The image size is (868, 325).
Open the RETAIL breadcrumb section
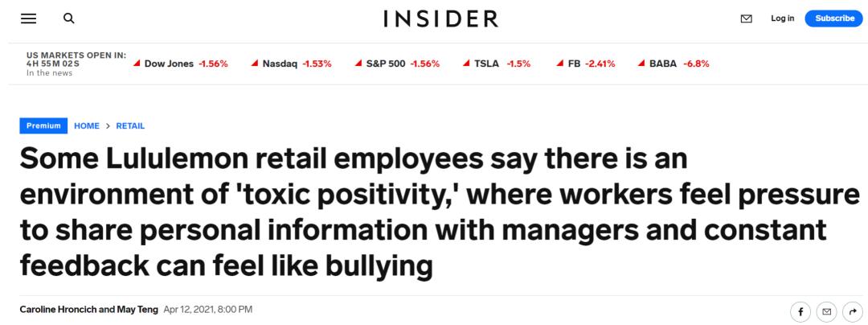pos(130,125)
